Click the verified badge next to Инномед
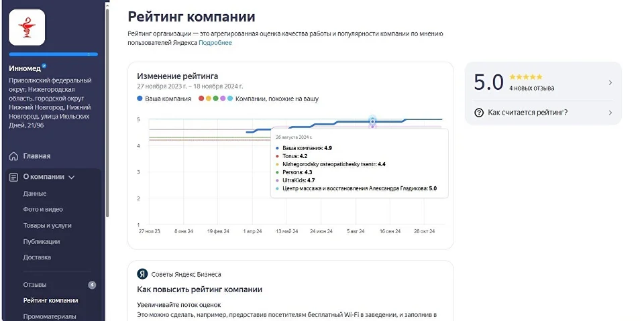 point(44,66)
